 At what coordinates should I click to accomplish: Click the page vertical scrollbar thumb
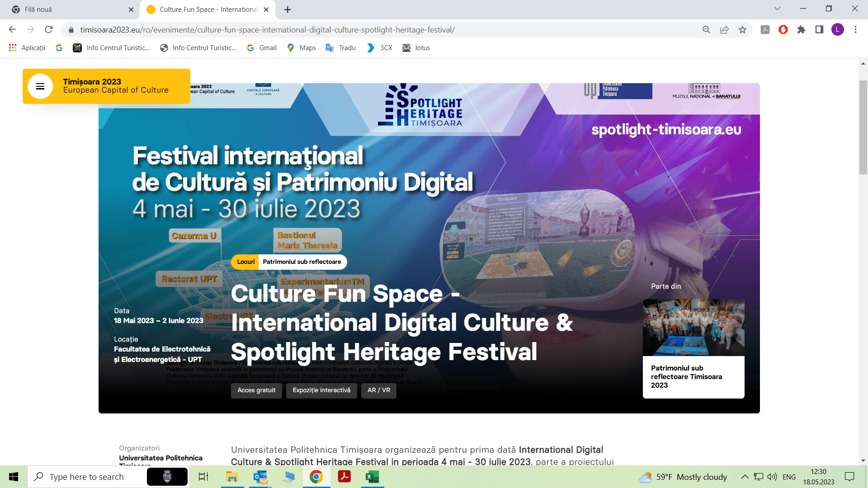pos(863,127)
